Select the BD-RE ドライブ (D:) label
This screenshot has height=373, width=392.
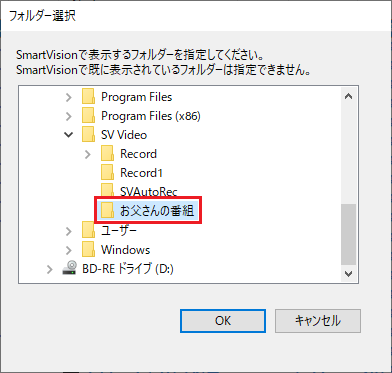tap(128, 269)
